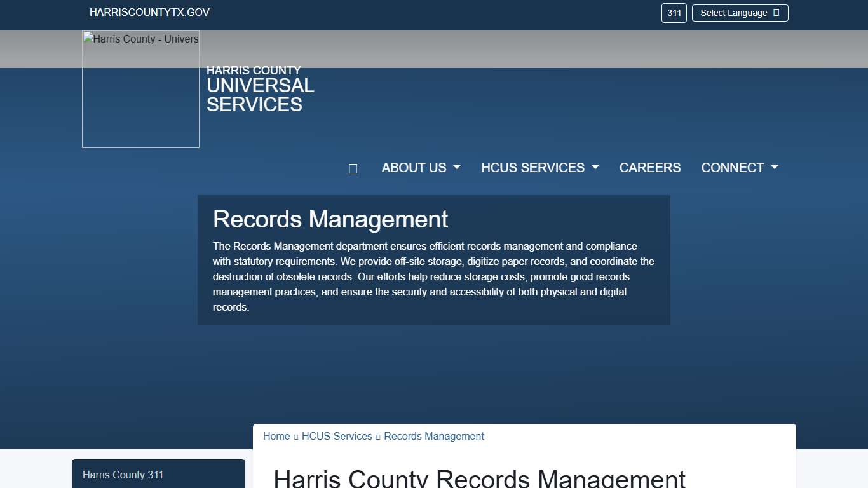Click the HCUS Services breadcrumb link
868x488 pixels.
337,437
